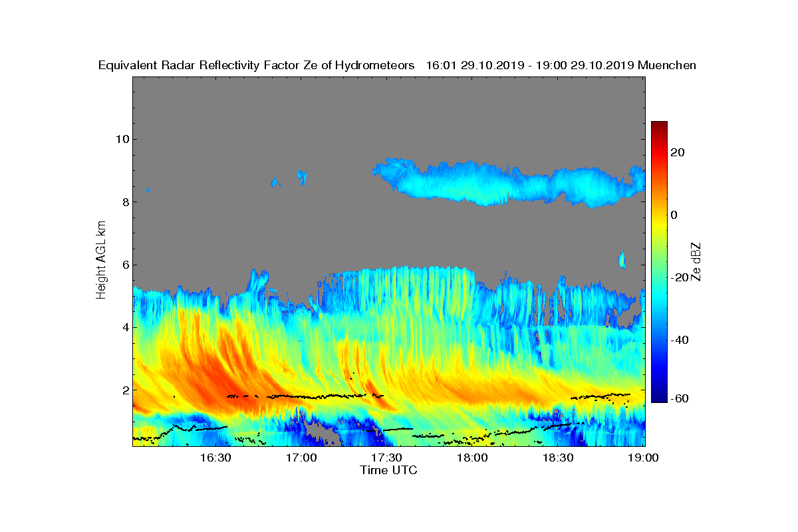
Task: Click the 'Time UTC' axis label
Action: point(389,469)
